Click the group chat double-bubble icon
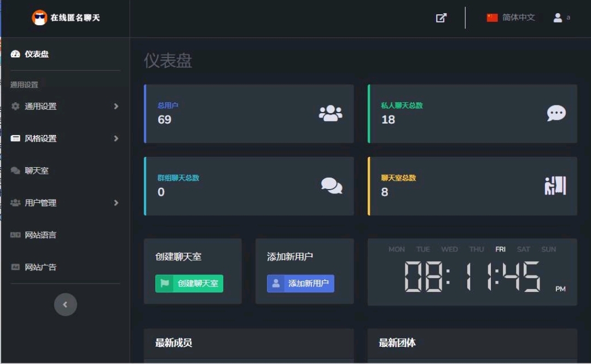The height and width of the screenshot is (364, 591). (x=332, y=186)
